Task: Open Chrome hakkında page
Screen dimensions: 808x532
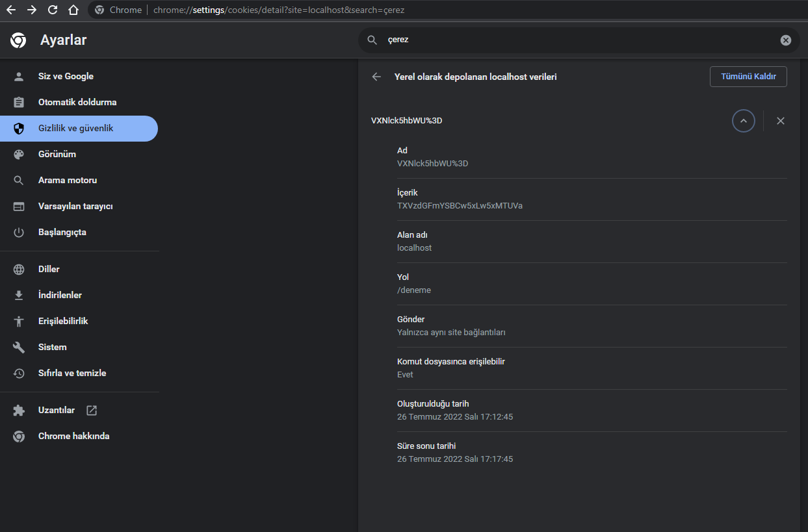Action: 73,437
